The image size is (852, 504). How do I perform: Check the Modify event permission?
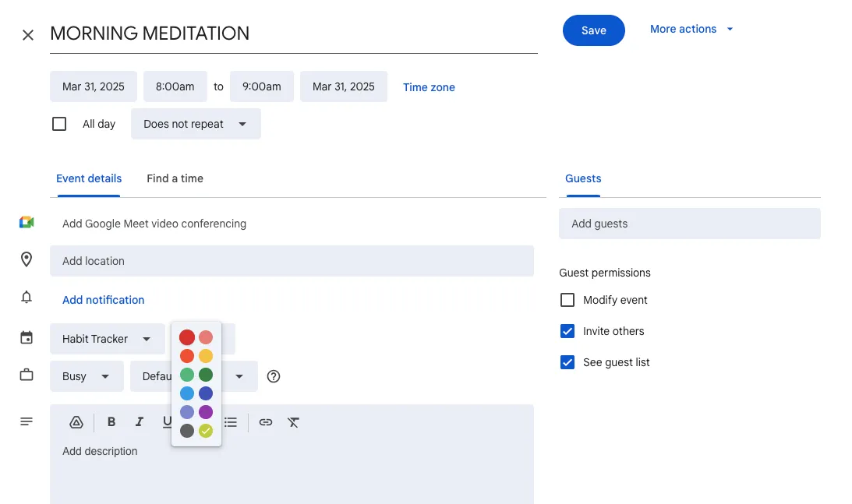point(567,300)
